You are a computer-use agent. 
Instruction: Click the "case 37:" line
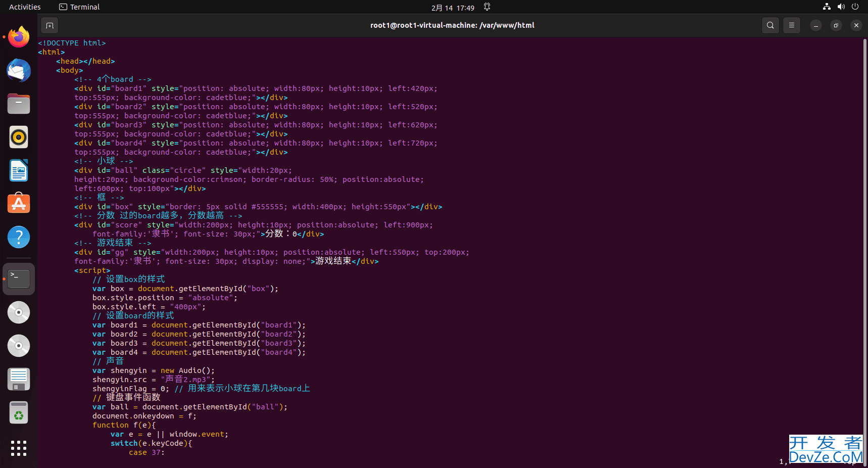[147, 452]
